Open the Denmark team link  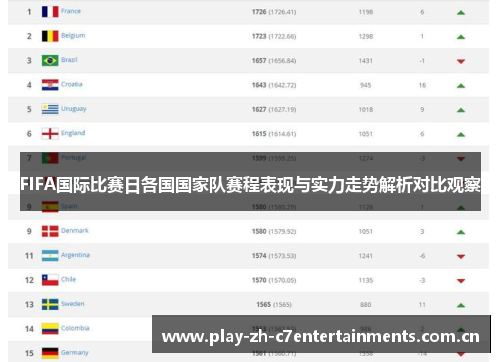[75, 230]
